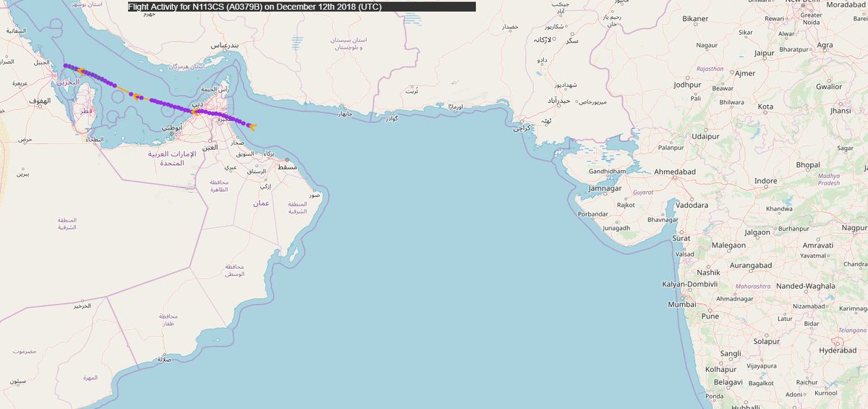Click the Solapur city label

pos(765,341)
